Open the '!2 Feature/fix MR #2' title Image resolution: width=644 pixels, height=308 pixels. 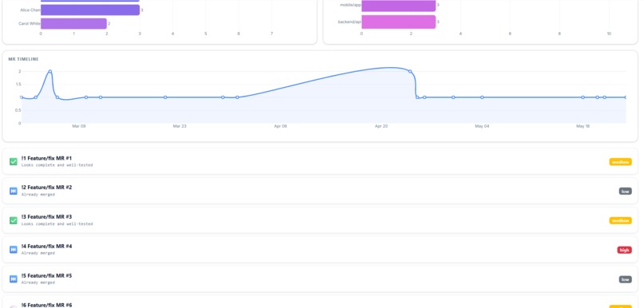(x=46, y=188)
